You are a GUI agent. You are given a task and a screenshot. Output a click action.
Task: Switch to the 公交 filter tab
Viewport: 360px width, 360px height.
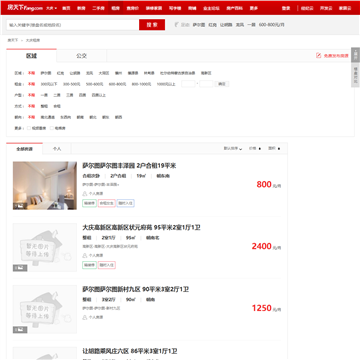point(81,56)
